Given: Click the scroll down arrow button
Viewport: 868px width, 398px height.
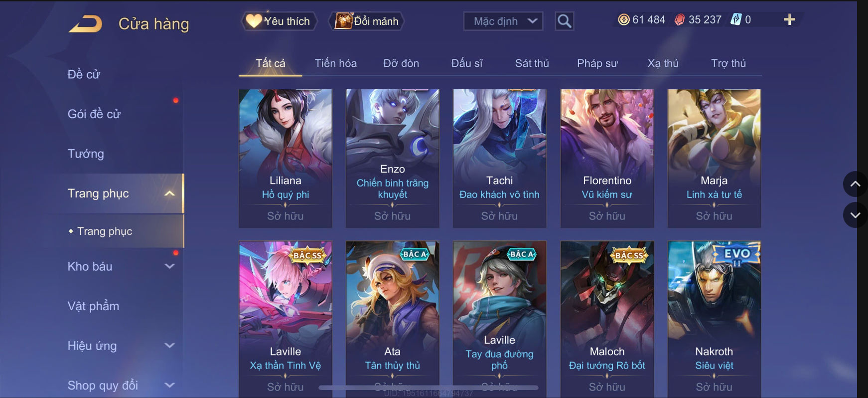Looking at the screenshot, I should click(x=855, y=215).
